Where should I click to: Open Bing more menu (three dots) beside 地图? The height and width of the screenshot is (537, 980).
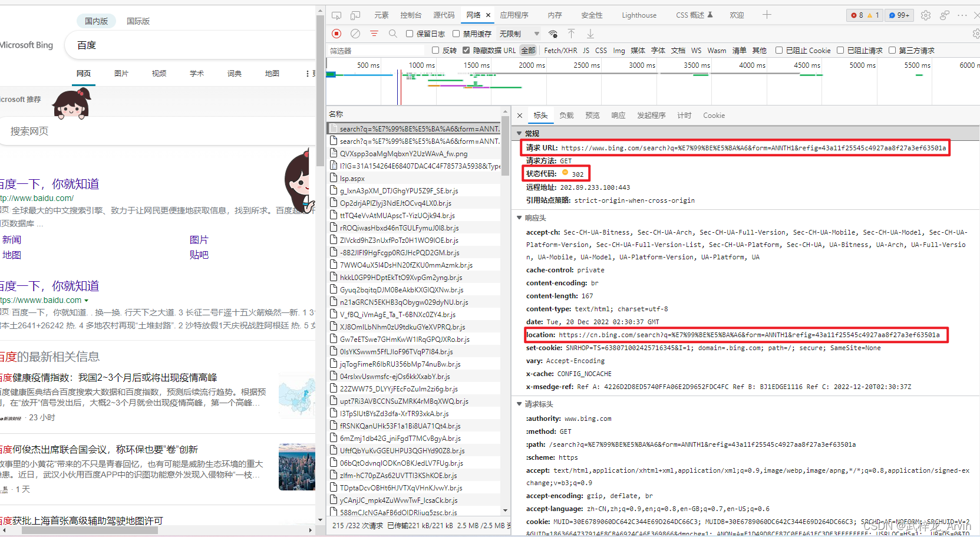[307, 74]
